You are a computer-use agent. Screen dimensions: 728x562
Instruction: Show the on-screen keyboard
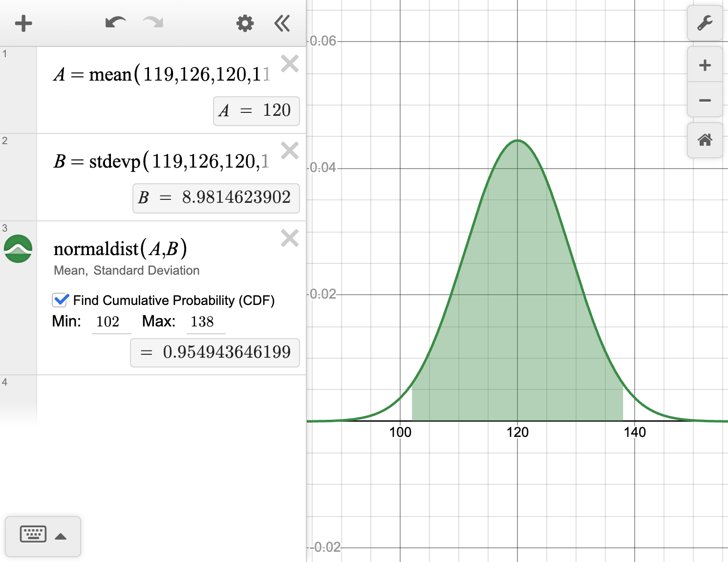(x=33, y=535)
